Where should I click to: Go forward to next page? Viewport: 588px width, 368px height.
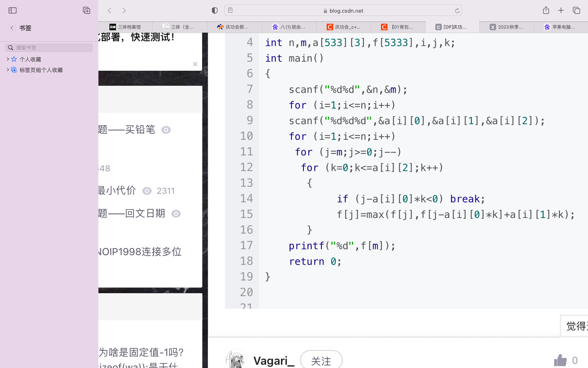click(124, 11)
